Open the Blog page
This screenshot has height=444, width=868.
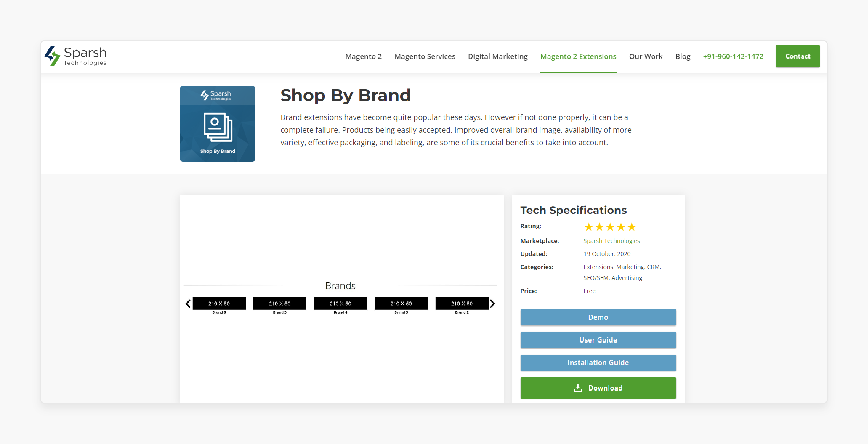tap(683, 56)
